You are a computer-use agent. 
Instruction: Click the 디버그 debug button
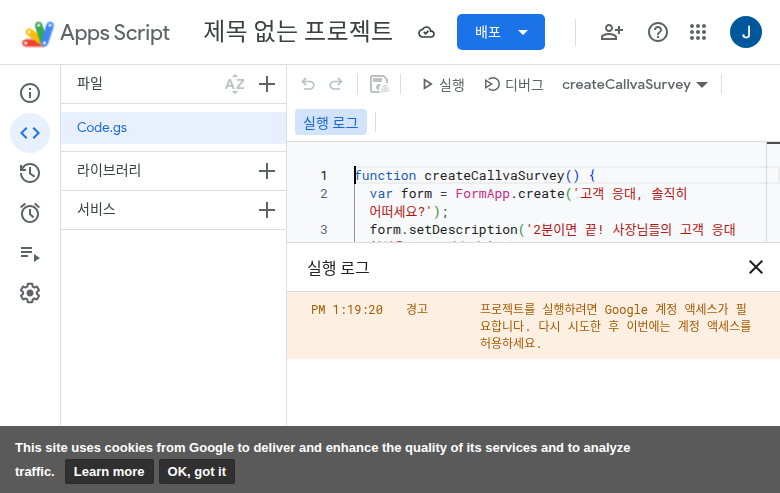click(514, 85)
